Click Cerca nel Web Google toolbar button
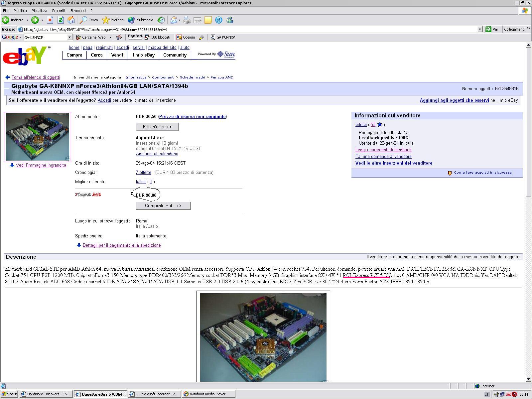The width and height of the screenshot is (532, 399). click(91, 37)
